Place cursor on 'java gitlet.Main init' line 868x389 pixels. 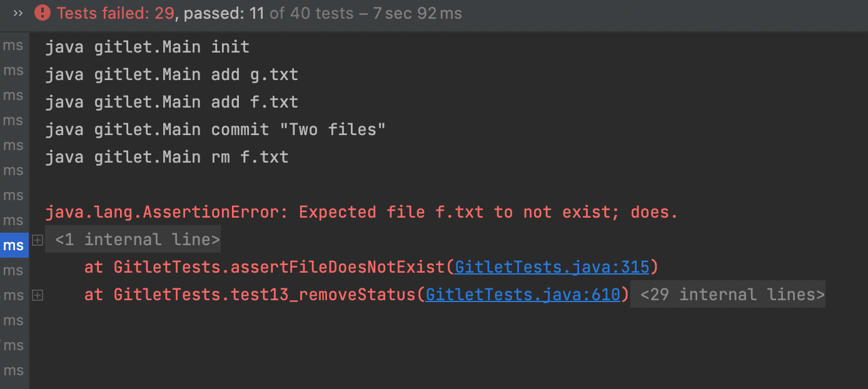coord(147,47)
